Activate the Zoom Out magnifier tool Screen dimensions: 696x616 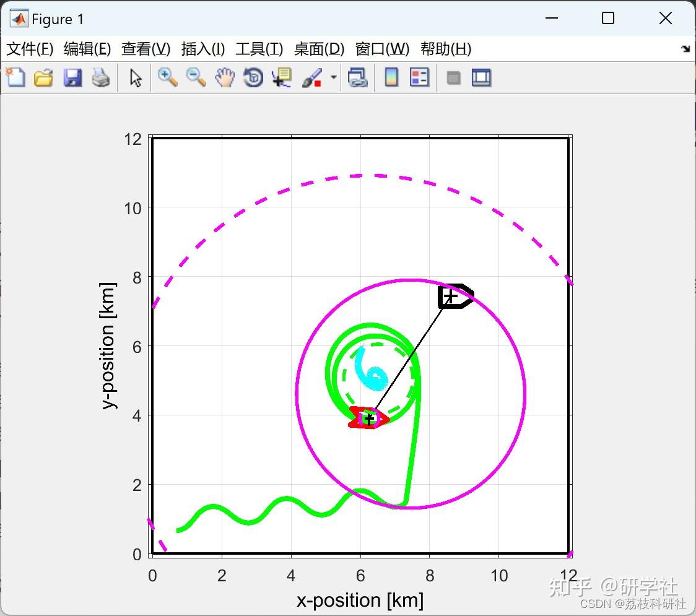(x=196, y=77)
